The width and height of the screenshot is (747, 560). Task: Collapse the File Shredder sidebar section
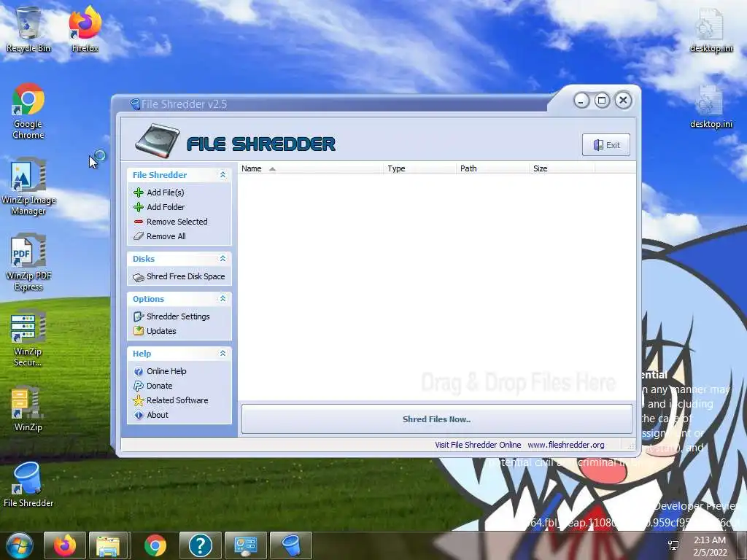(x=222, y=175)
